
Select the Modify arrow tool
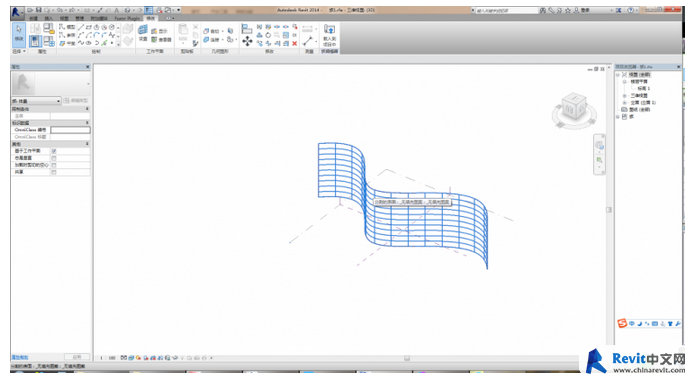[19, 35]
